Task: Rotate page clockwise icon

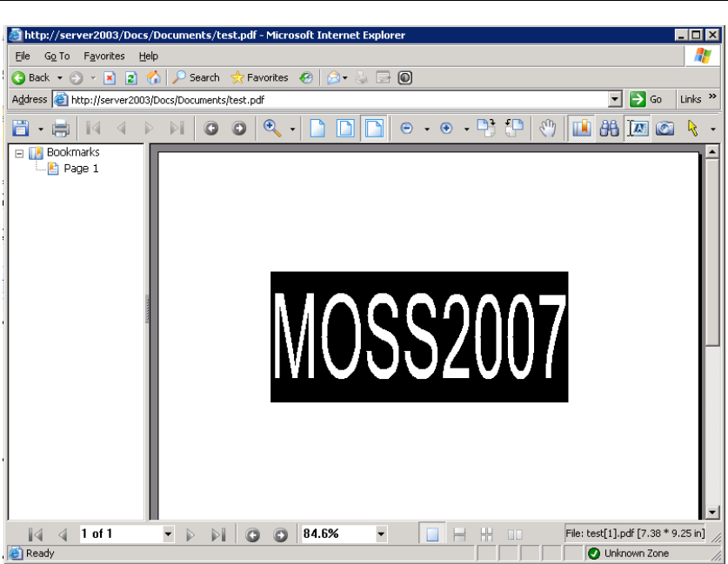Action: (486, 128)
